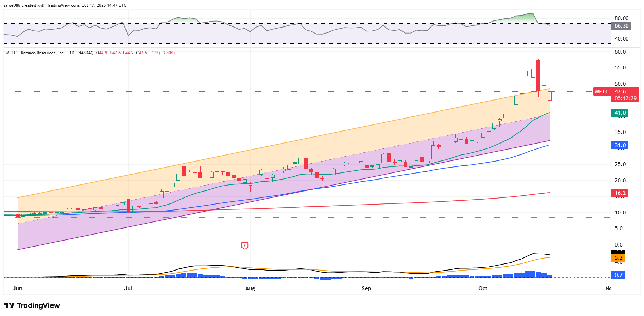Click the 60.0 level on the price scale

pyautogui.click(x=620, y=52)
